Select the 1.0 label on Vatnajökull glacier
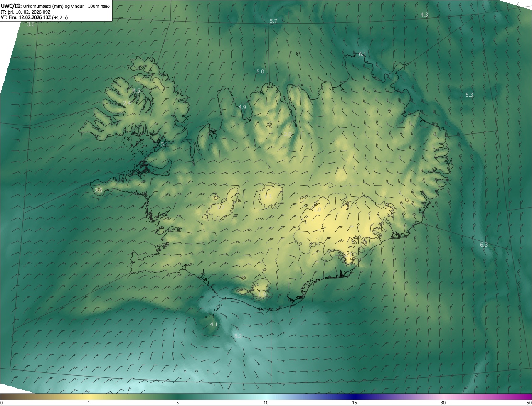 coord(317,210)
